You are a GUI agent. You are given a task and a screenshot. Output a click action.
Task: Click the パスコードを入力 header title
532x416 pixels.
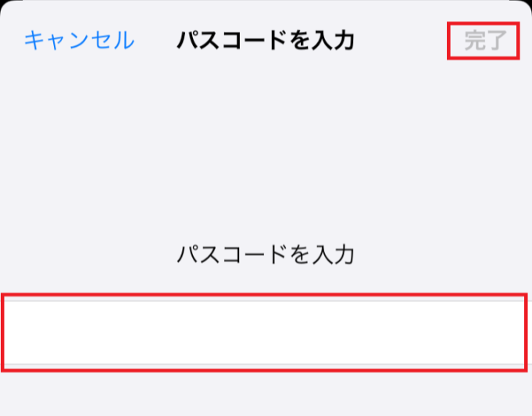coord(265,41)
